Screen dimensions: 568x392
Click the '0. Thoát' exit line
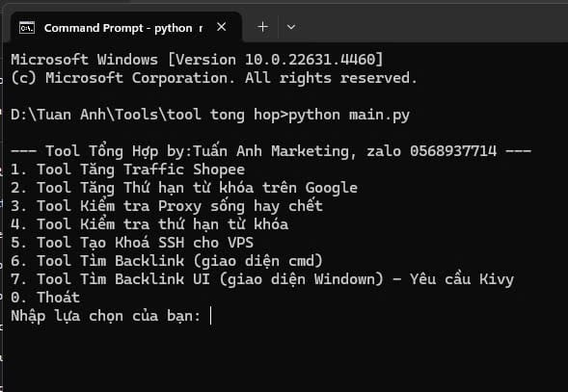pyautogui.click(x=45, y=298)
